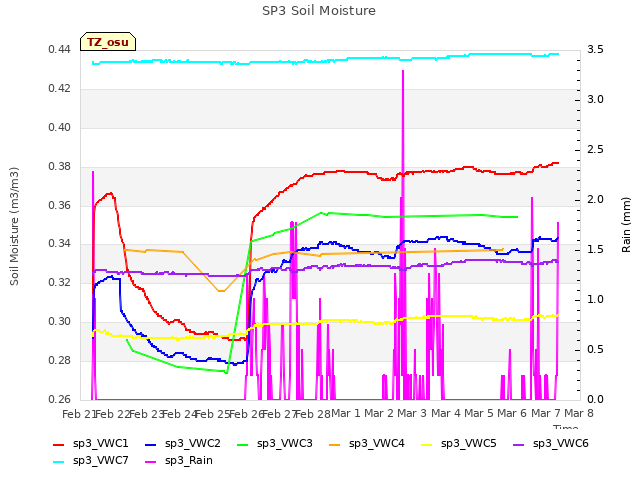Click the 0.32 left axis value
The height and width of the screenshot is (480, 640).
coord(59,283)
